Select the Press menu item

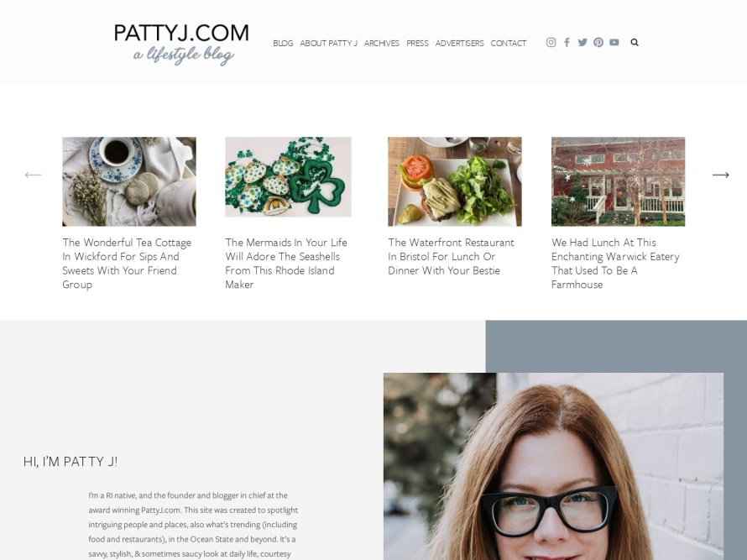click(x=417, y=44)
